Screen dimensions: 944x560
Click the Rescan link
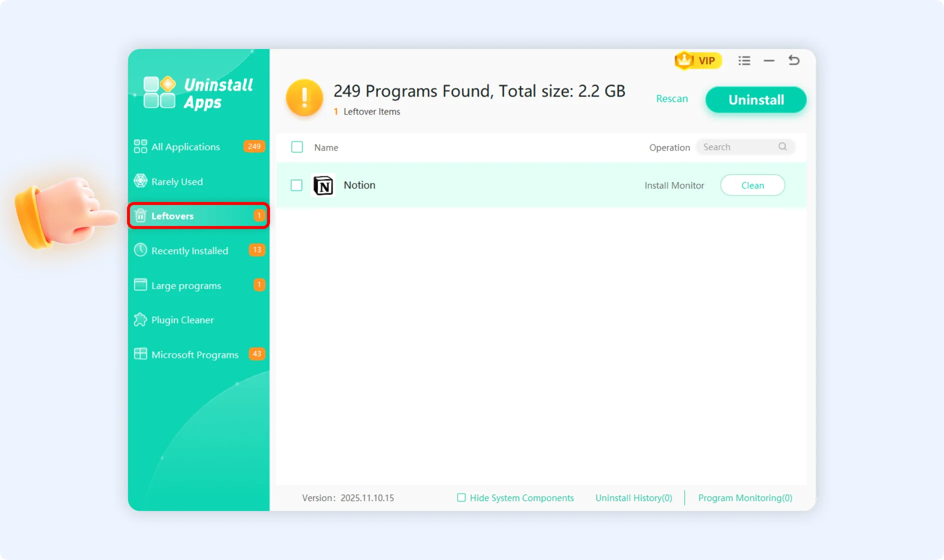(671, 98)
